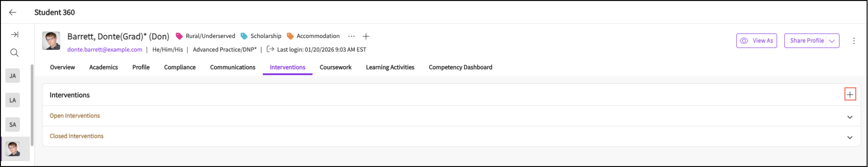Click the back arrow beside Student 360
This screenshot has width=868, height=167.
[x=12, y=12]
